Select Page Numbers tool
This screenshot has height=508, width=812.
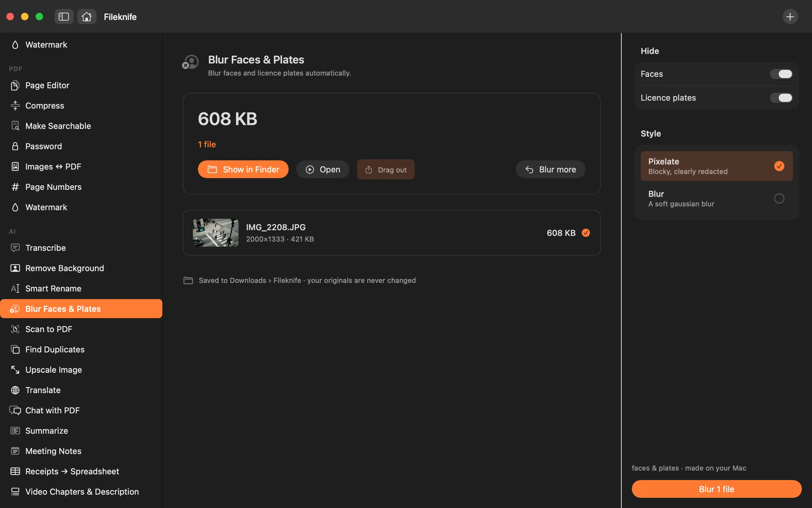tap(81, 187)
